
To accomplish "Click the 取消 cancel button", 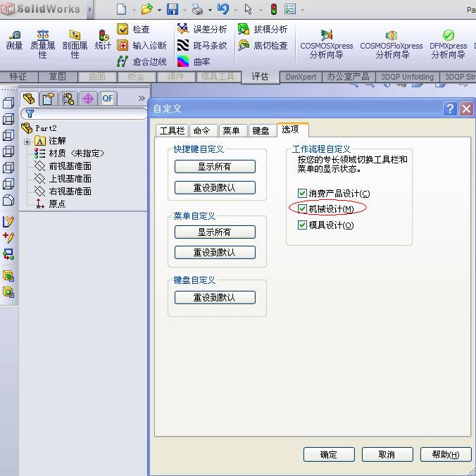I will point(387,454).
